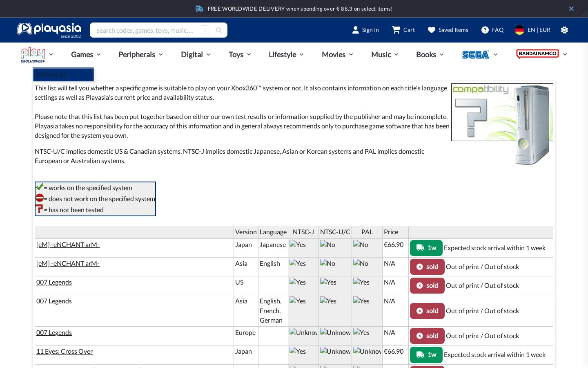Open the 007 Legends Europe version link
Screen dimensions: 588x368
click(x=54, y=332)
